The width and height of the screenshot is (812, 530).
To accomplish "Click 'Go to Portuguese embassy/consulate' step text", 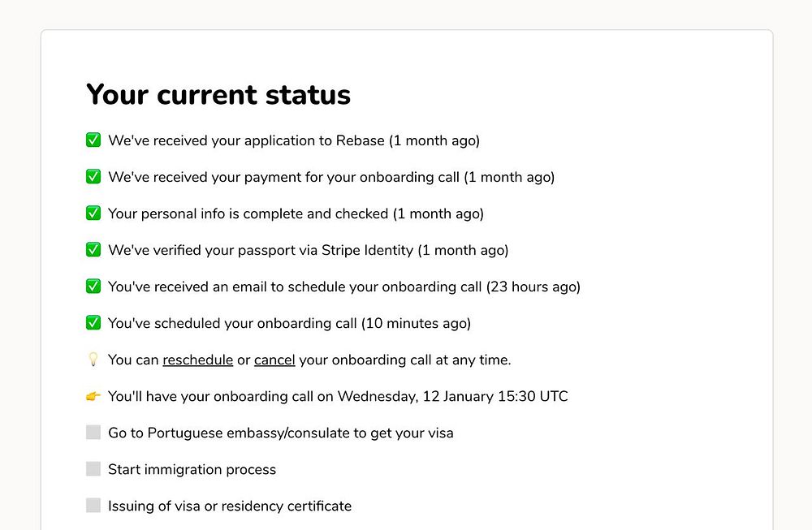I will (x=281, y=433).
